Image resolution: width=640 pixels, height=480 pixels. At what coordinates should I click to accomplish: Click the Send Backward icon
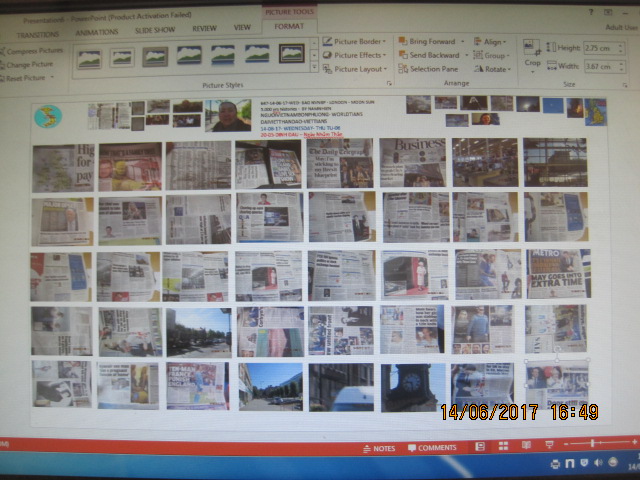pos(403,55)
